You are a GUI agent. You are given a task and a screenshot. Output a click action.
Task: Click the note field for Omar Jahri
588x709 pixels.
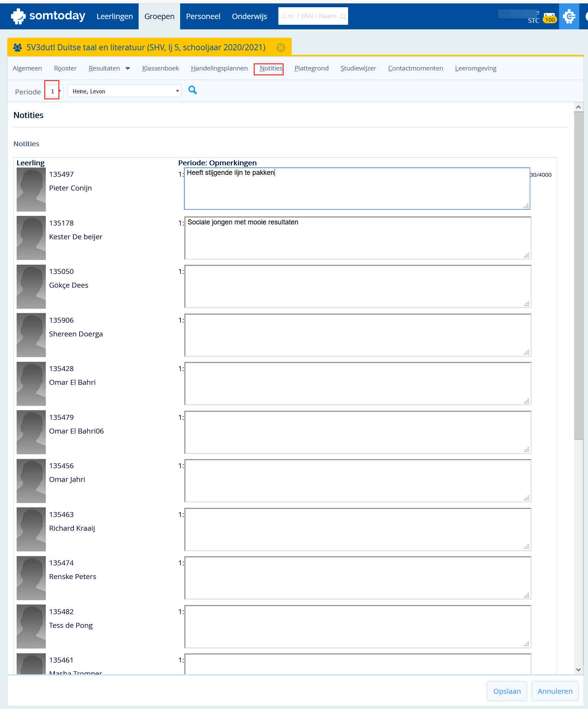pyautogui.click(x=358, y=481)
